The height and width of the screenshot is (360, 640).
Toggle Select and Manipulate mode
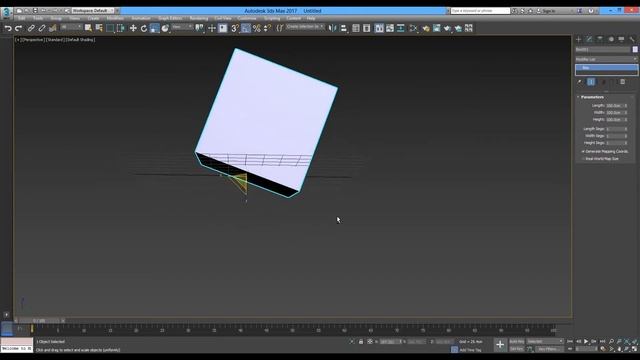212,28
